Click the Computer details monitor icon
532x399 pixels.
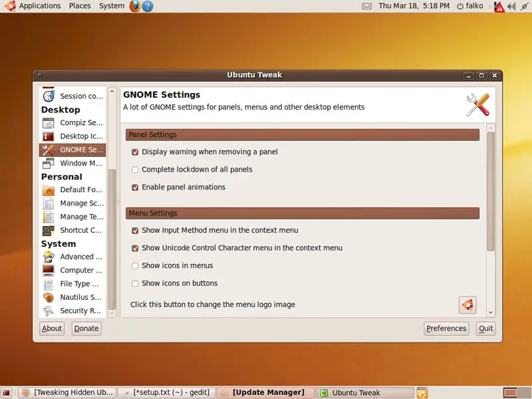49,271
